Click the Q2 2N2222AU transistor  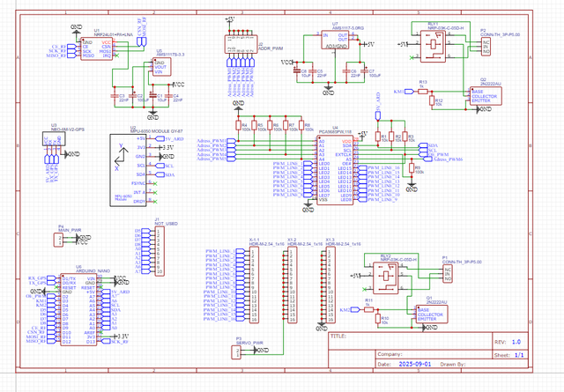coord(485,96)
